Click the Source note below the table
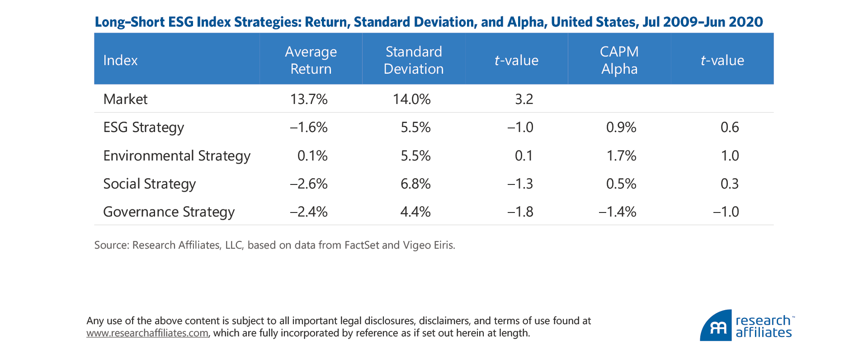This screenshot has width=868, height=354. [274, 245]
